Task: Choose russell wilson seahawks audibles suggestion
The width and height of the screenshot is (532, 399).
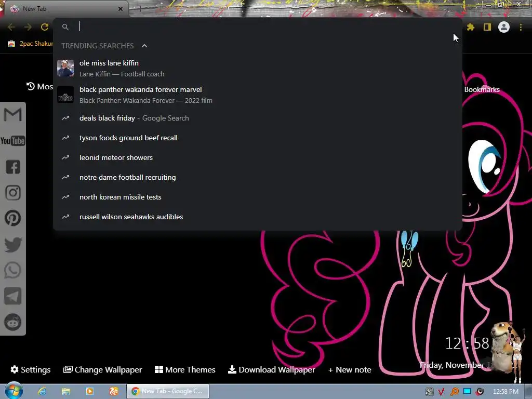Action: point(258,217)
